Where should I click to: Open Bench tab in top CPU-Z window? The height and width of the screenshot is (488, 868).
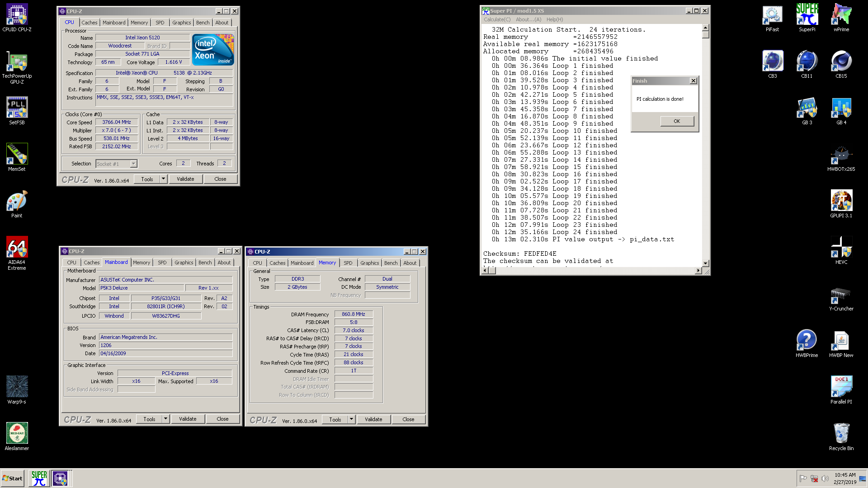(x=203, y=23)
